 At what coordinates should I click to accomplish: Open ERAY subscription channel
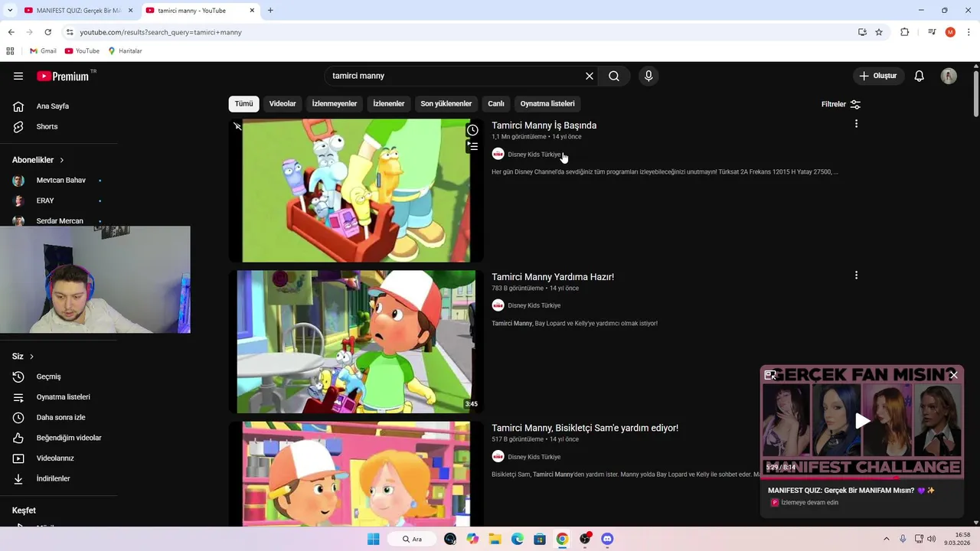(45, 201)
